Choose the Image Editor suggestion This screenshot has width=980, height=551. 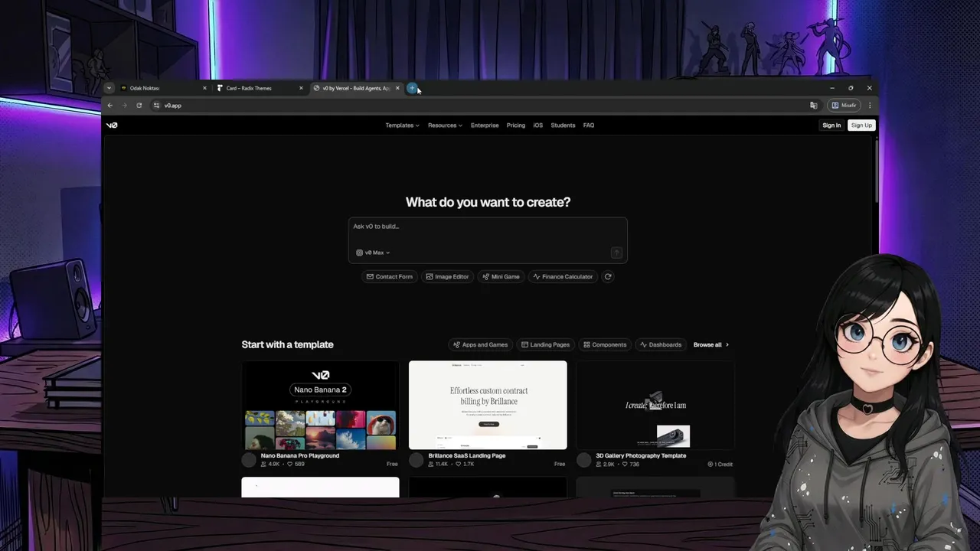pyautogui.click(x=447, y=276)
